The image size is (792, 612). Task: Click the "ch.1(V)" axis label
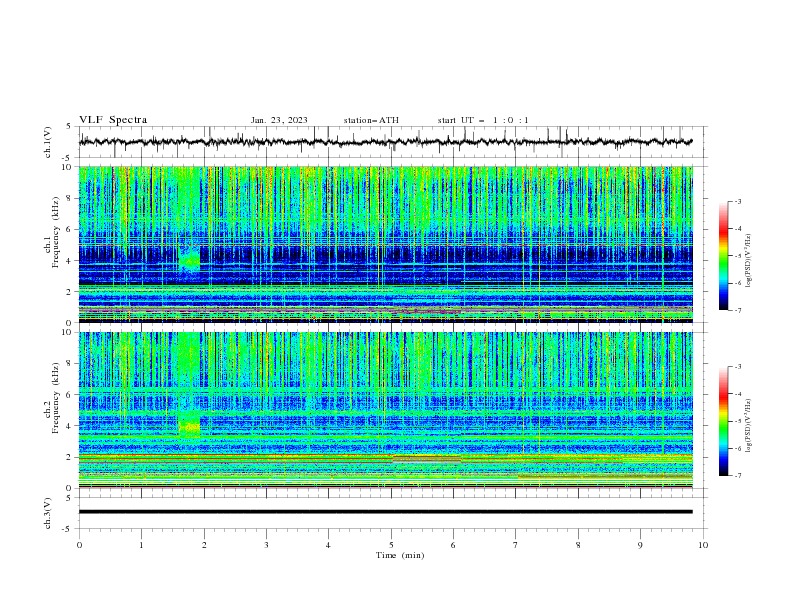[x=48, y=142]
